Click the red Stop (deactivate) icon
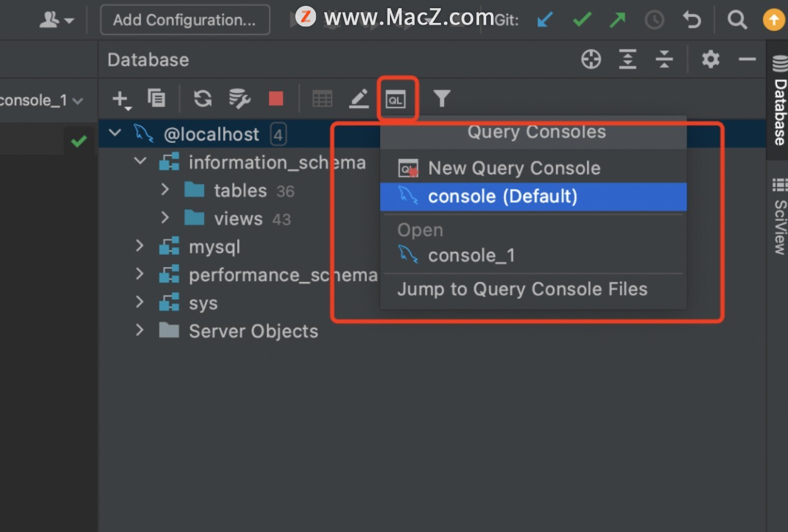Image resolution: width=788 pixels, height=532 pixels. 276,98
